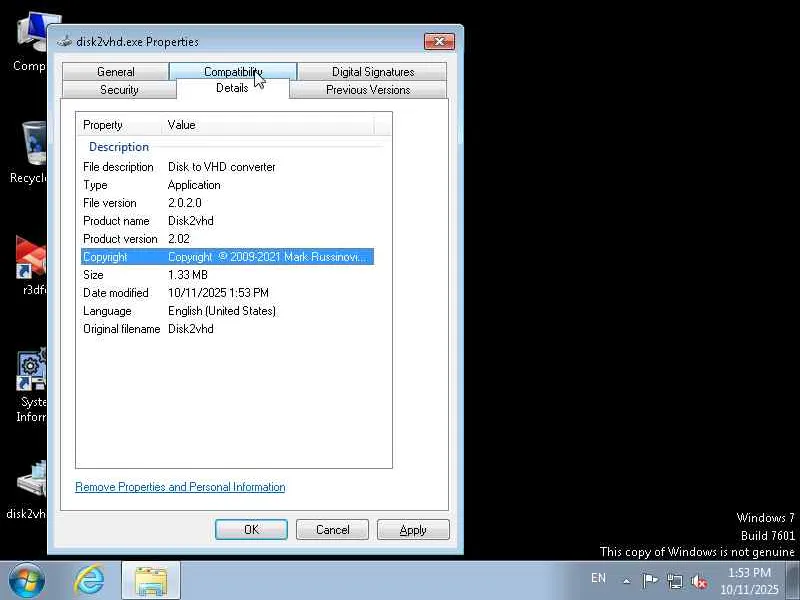
Task: Launch Internet Explorer from taskbar
Action: tap(89, 581)
